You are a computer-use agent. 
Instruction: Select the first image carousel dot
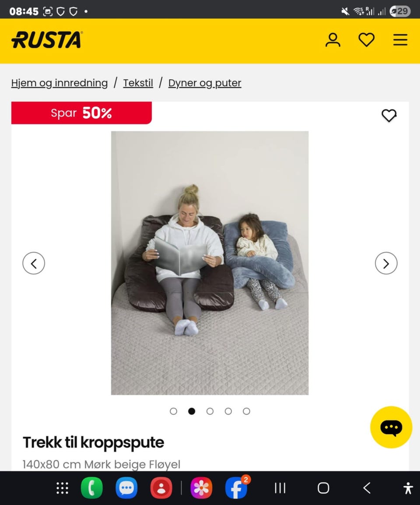tap(173, 411)
